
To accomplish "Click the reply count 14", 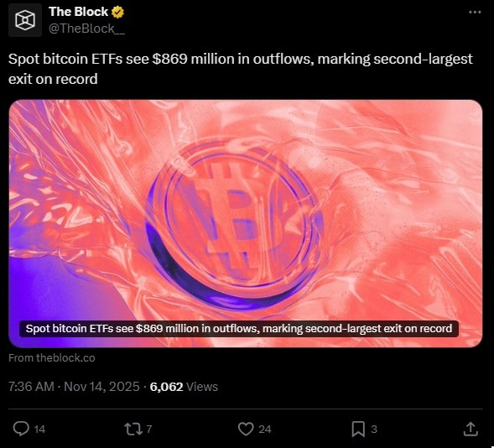I will point(39,429).
